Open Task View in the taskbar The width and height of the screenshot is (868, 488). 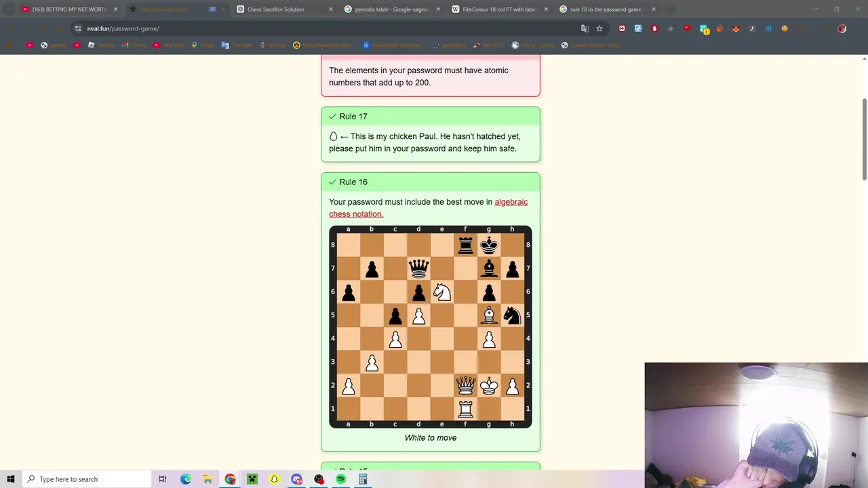(x=163, y=479)
